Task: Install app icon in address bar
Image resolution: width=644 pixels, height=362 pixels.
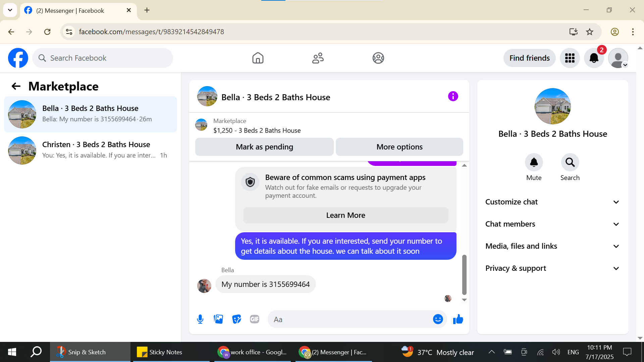Action: click(573, 32)
